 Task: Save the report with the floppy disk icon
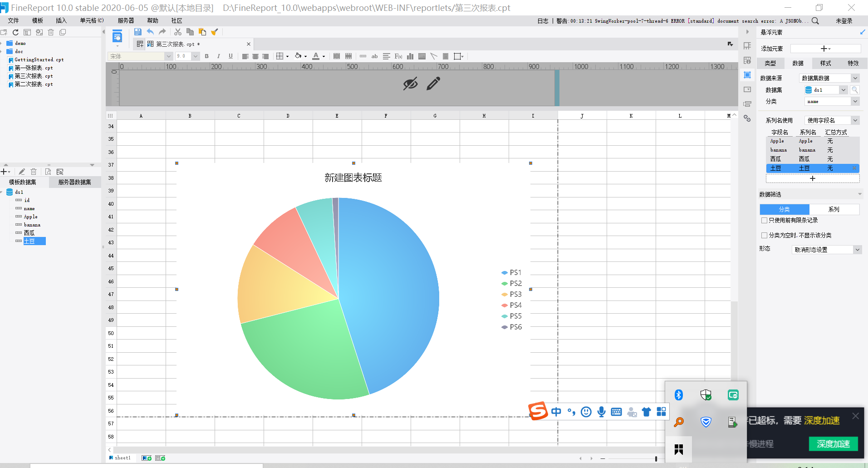[138, 32]
